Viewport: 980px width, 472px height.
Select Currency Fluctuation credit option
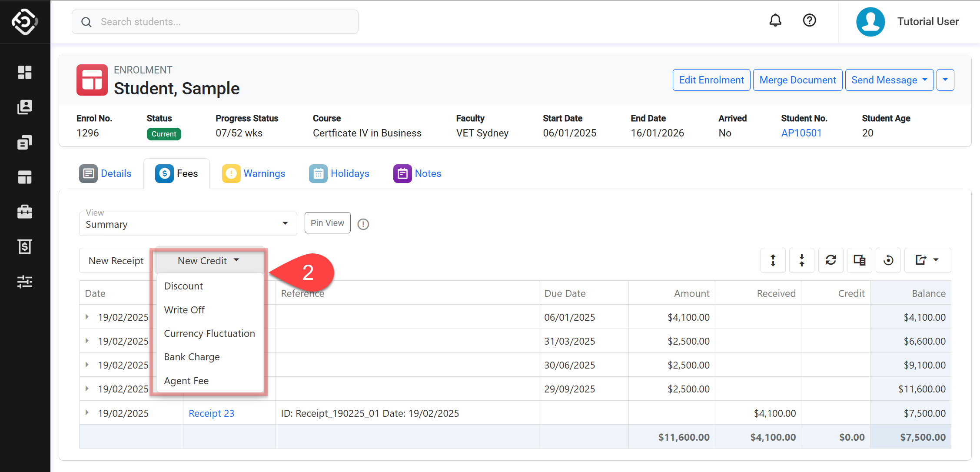coord(210,333)
